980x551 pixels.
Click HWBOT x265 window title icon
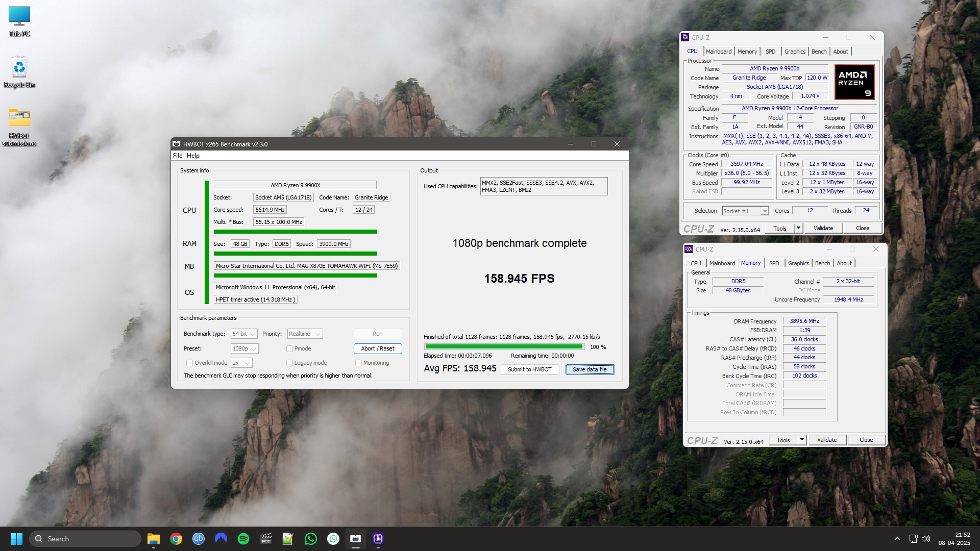(177, 144)
